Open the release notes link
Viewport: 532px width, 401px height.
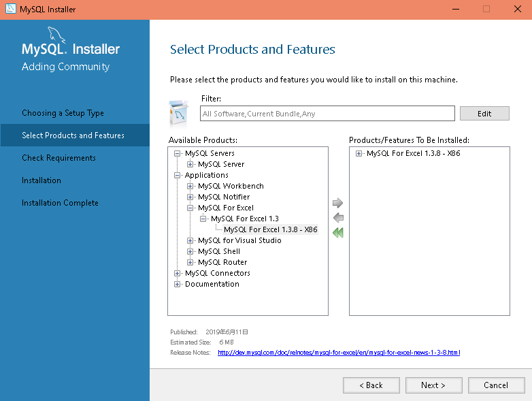click(339, 353)
